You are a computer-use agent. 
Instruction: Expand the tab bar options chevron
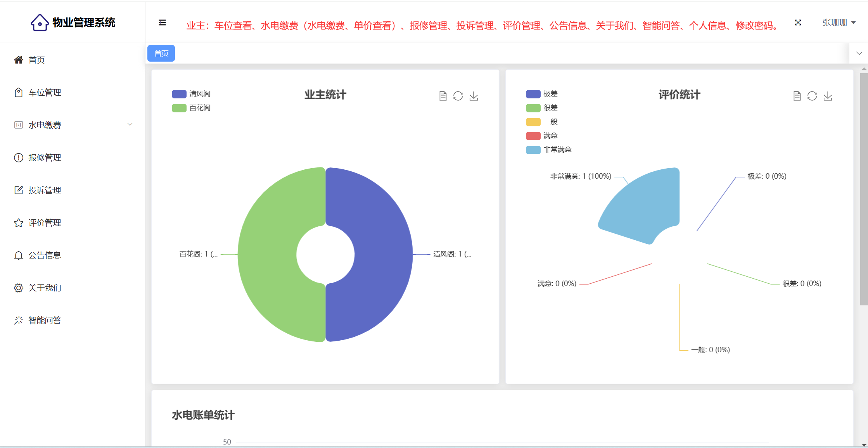859,53
